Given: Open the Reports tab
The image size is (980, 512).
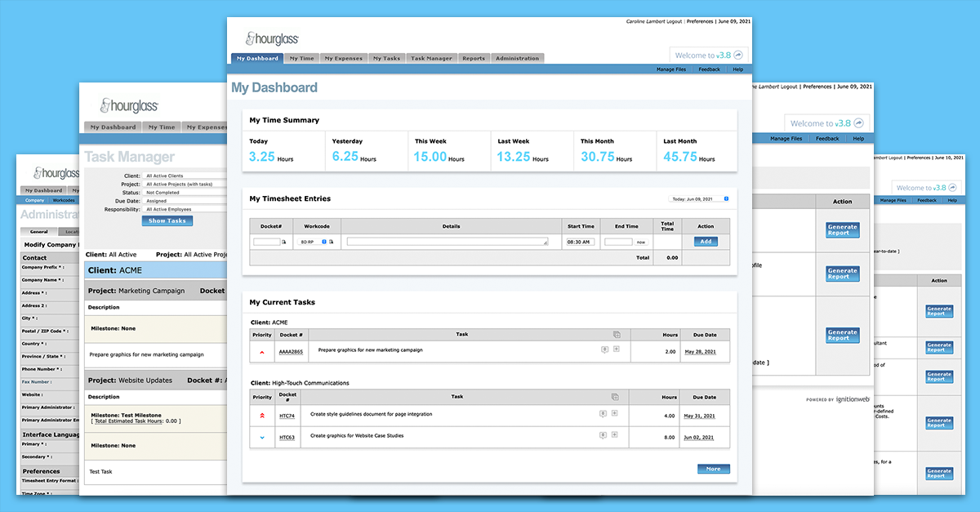Looking at the screenshot, I should click(x=474, y=59).
